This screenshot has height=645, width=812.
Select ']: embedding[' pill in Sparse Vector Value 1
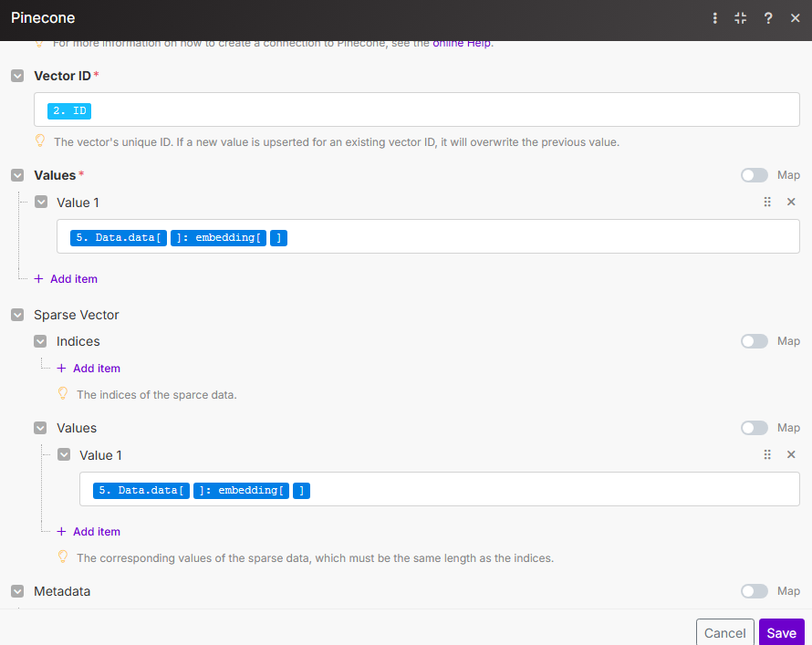click(242, 490)
